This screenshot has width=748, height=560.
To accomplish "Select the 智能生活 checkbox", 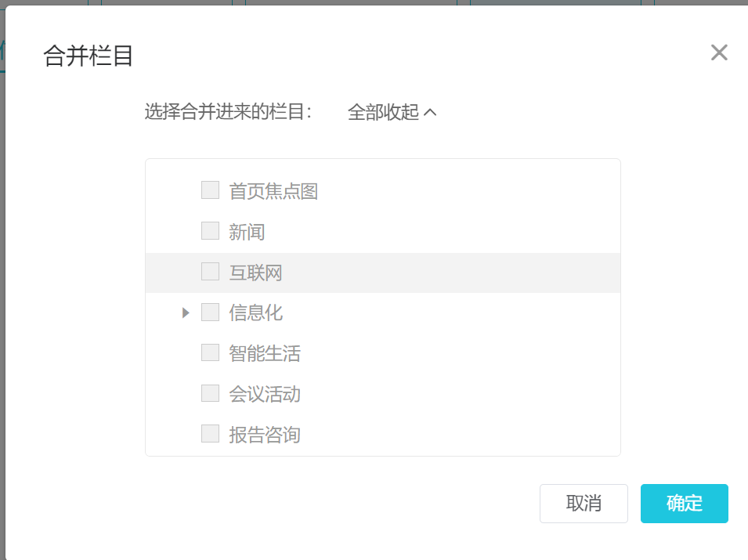I will click(210, 352).
